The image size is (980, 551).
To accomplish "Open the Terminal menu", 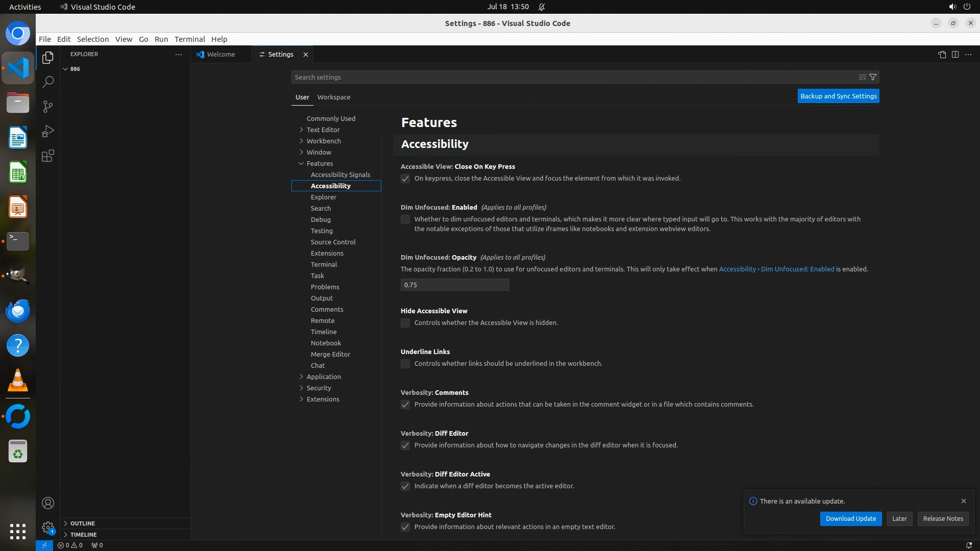I will point(189,39).
